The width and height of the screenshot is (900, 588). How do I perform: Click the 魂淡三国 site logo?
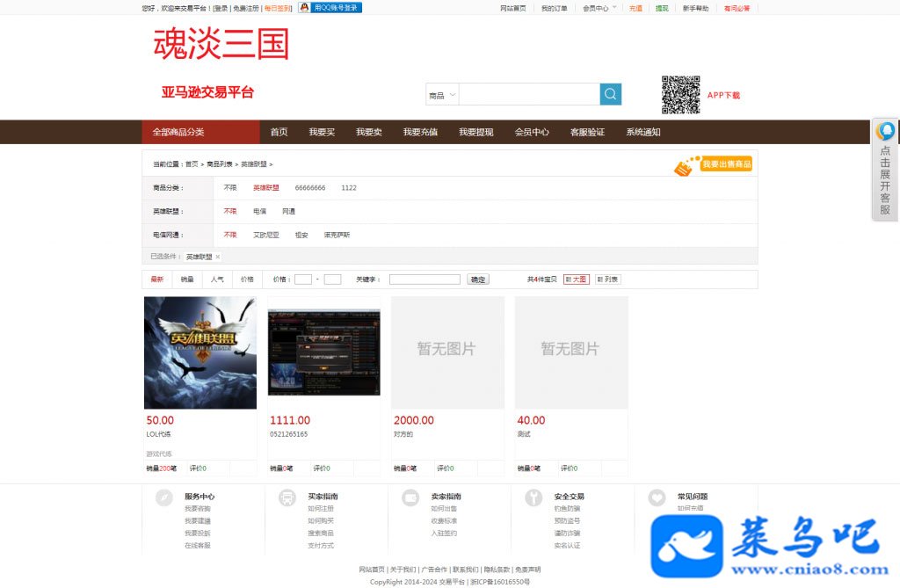tap(221, 44)
